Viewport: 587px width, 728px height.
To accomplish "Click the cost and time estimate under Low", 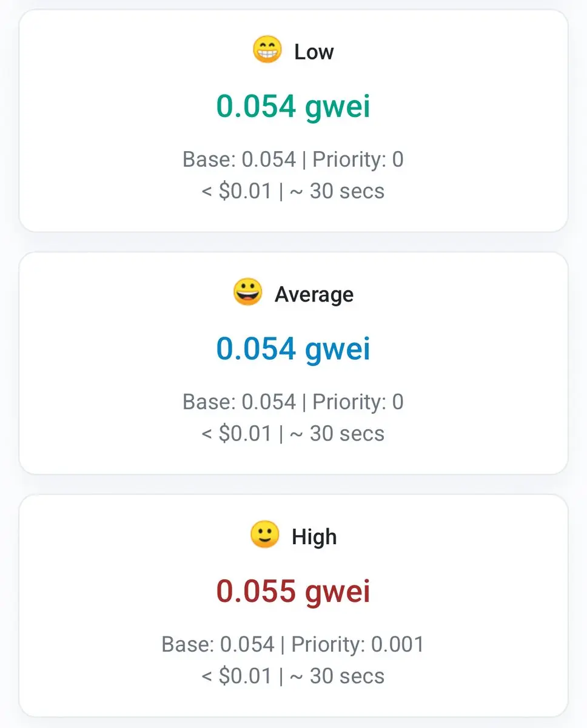I will pyautogui.click(x=293, y=191).
